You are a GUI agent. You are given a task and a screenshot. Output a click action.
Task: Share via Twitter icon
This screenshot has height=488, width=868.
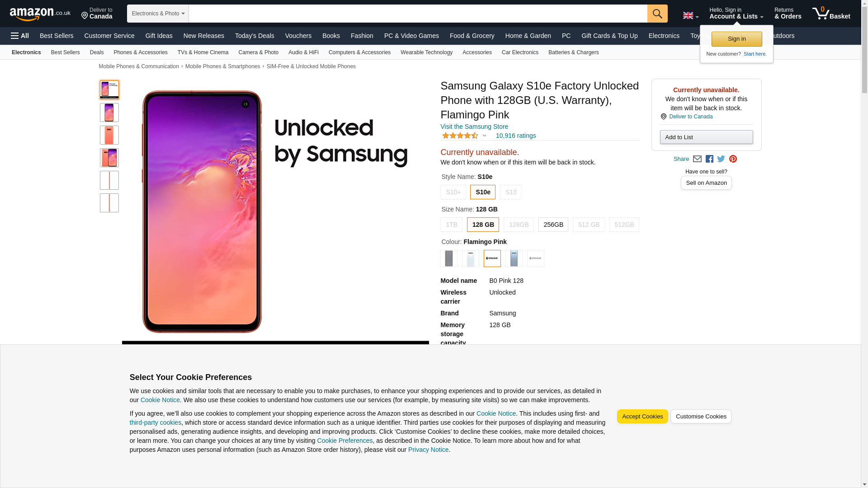tap(721, 159)
